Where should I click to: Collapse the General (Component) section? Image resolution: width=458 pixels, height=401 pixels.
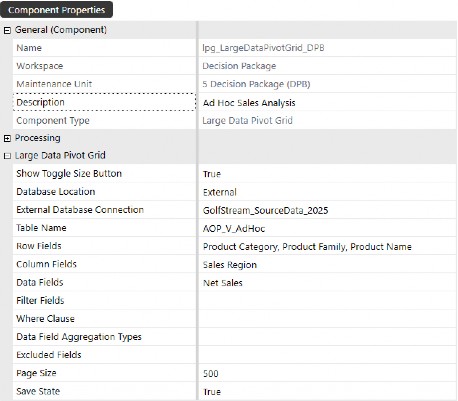(x=7, y=31)
